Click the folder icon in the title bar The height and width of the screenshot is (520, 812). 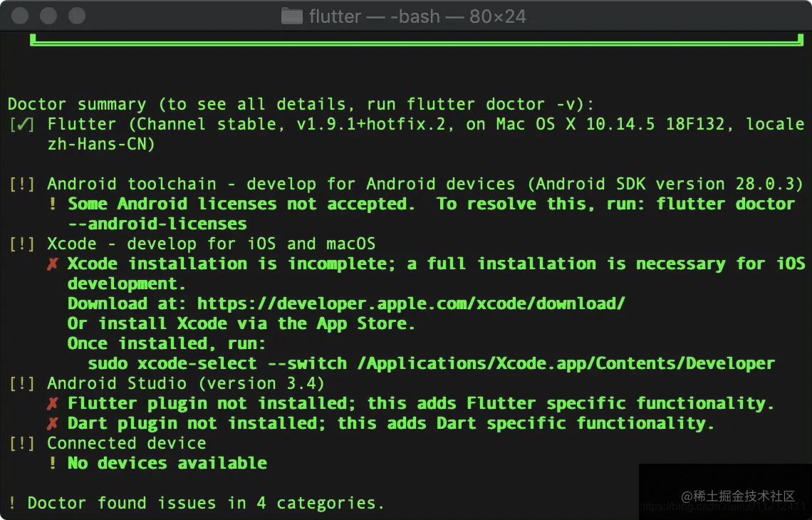(x=291, y=16)
